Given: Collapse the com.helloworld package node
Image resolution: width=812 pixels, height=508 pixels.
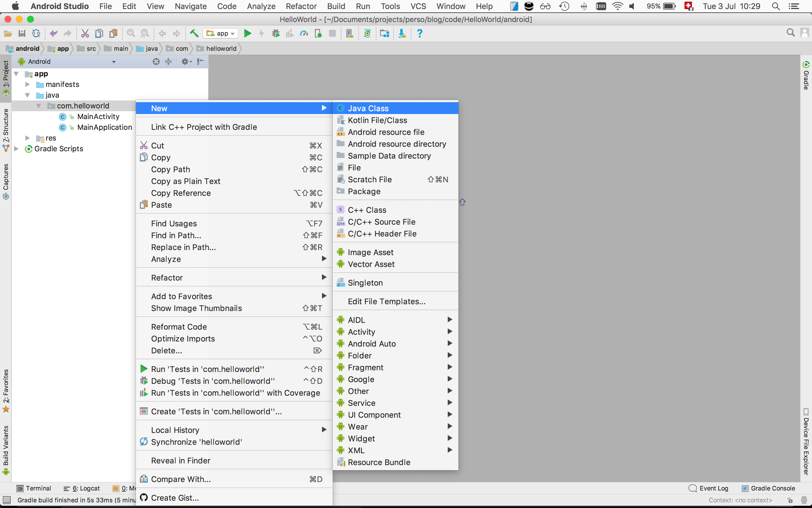Looking at the screenshot, I should [39, 106].
